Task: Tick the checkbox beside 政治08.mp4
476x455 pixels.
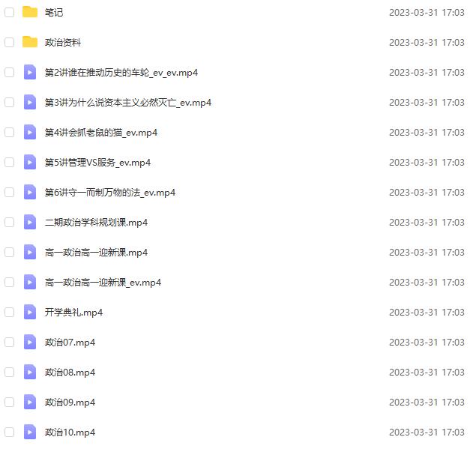Action: [x=10, y=372]
